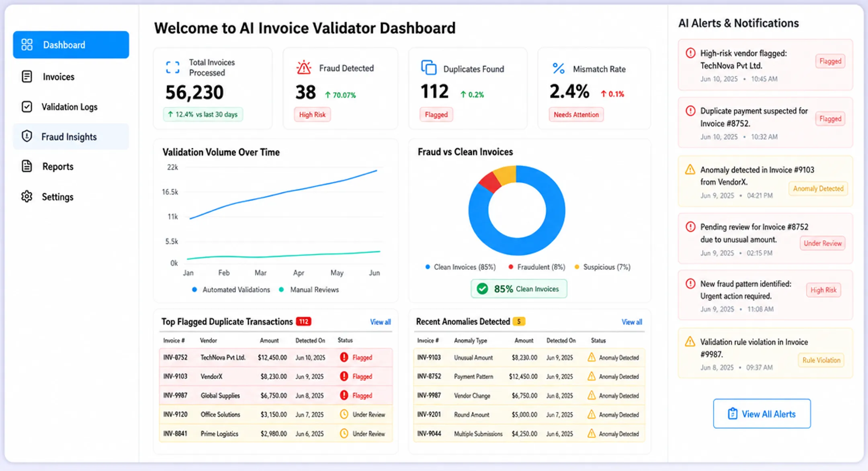Screen dimensions: 868x471
Task: Click Clean Invoices (85%) legend dot
Action: pos(428,267)
